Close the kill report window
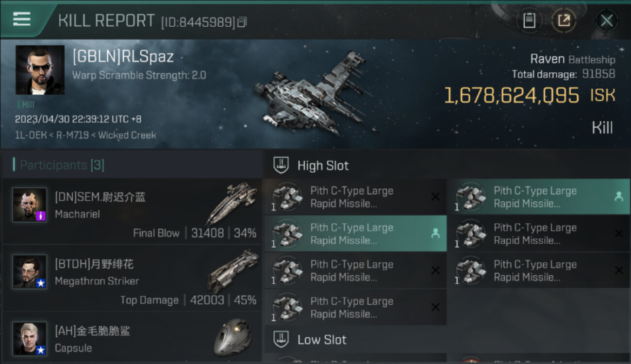 [606, 20]
